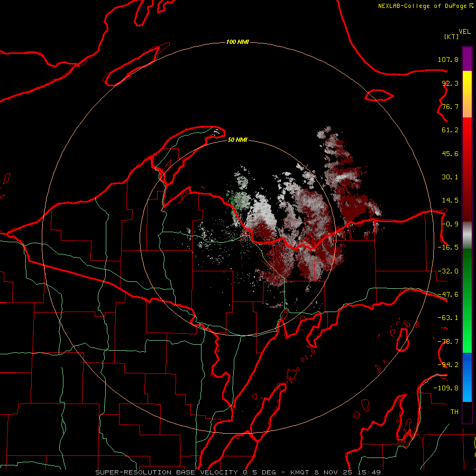Click the 45.6 velocity scale value
This screenshot has width=476, height=476.
(450, 153)
